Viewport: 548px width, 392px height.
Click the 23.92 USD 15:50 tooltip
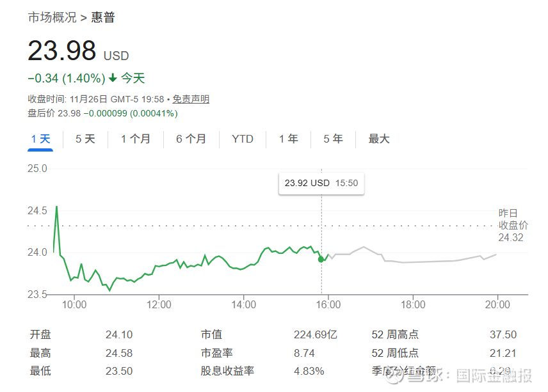[x=321, y=183]
